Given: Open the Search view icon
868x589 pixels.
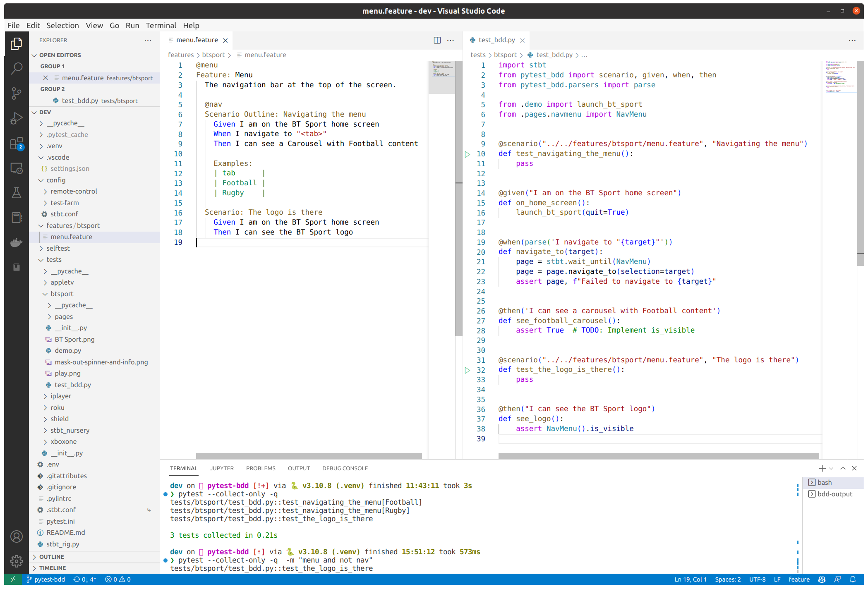Looking at the screenshot, I should [16, 68].
